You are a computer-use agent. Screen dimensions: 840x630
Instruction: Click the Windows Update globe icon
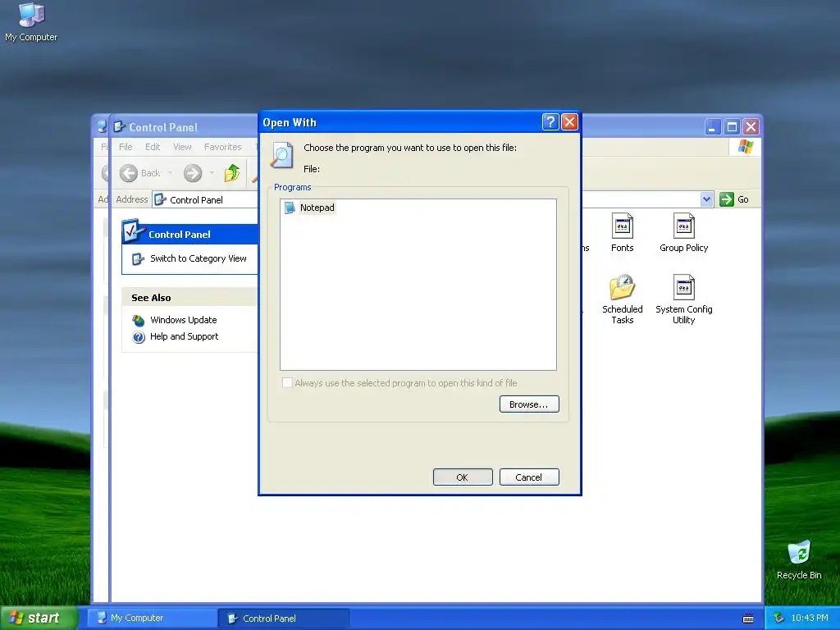(138, 321)
